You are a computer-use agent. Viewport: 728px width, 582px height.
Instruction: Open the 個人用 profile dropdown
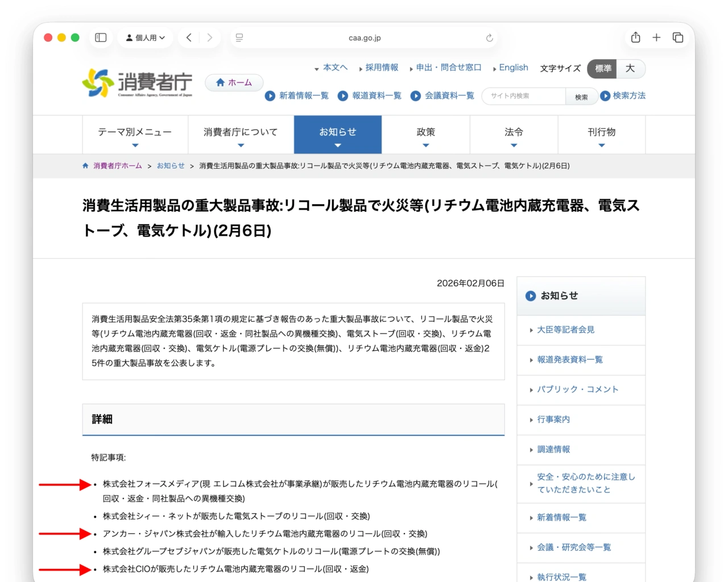[145, 38]
